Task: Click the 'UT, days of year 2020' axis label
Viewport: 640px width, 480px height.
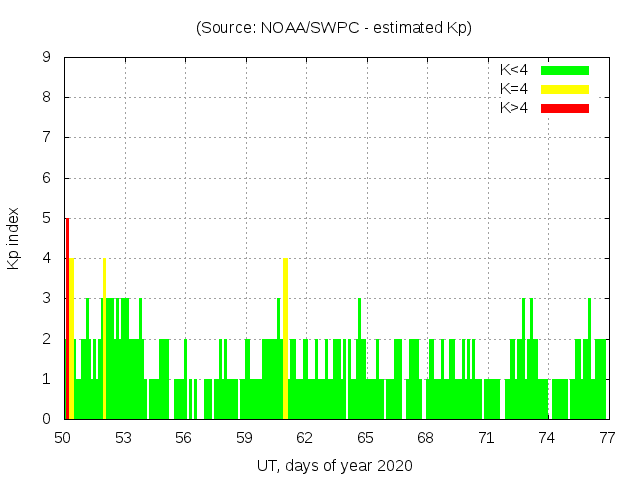Action: [x=334, y=465]
